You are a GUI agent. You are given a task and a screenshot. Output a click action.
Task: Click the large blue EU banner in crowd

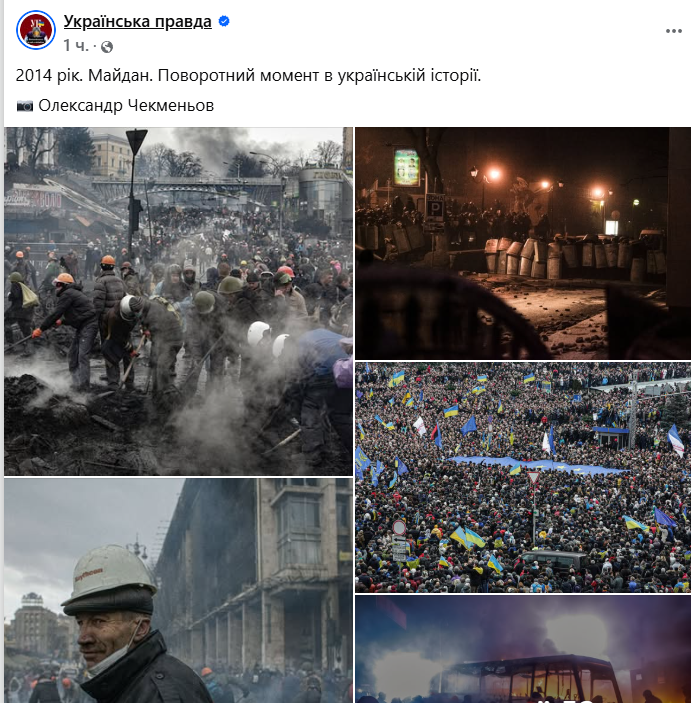(x=536, y=465)
